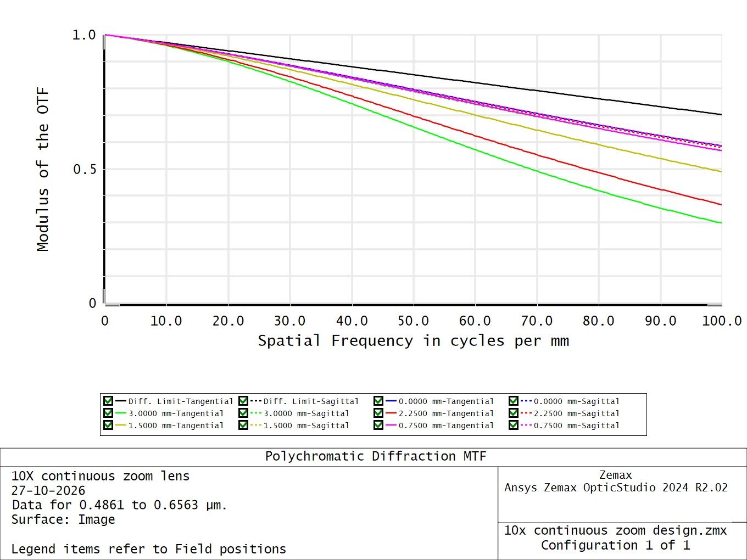This screenshot has height=560, width=747.
Task: Click the x-axis tick label 100.0
Action: [x=722, y=321]
